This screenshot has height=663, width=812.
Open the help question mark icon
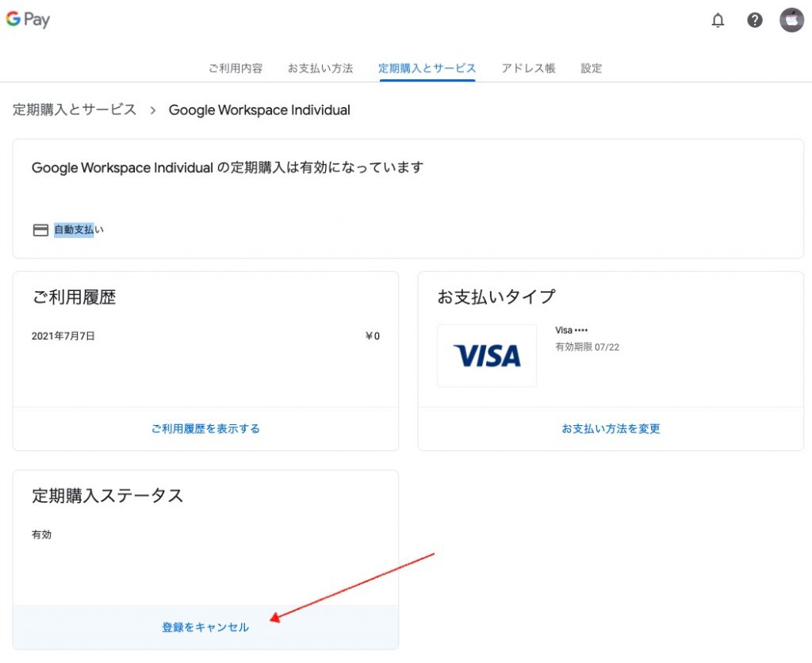pyautogui.click(x=755, y=20)
